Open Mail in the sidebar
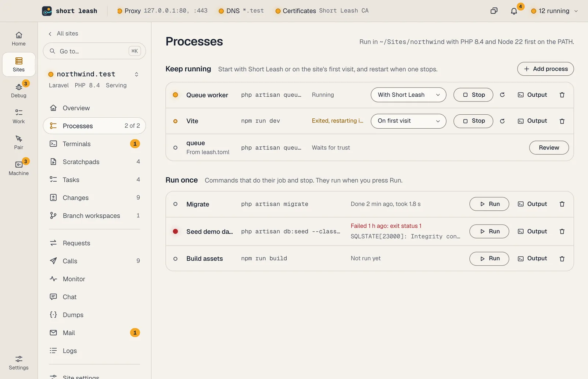 click(x=94, y=333)
